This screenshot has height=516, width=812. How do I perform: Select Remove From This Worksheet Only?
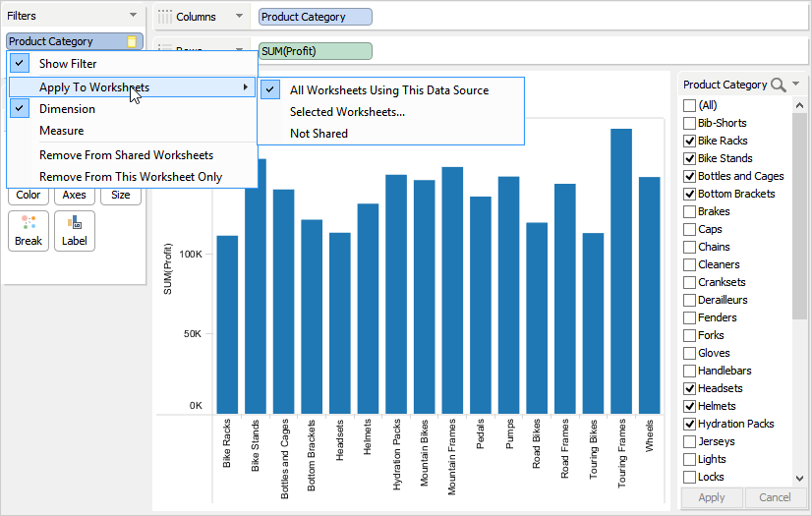[x=132, y=177]
